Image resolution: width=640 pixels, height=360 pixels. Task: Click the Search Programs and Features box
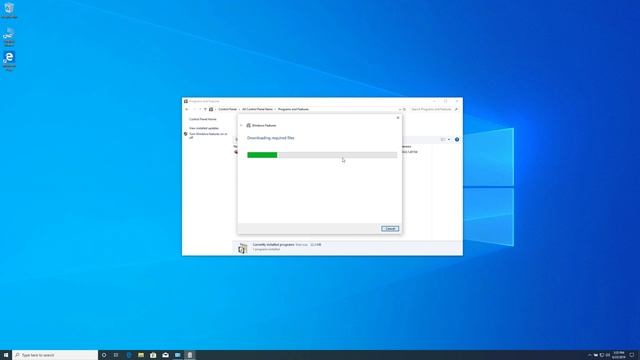[431, 109]
